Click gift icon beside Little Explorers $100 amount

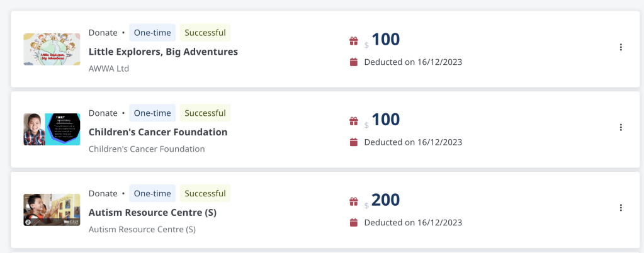tap(354, 42)
